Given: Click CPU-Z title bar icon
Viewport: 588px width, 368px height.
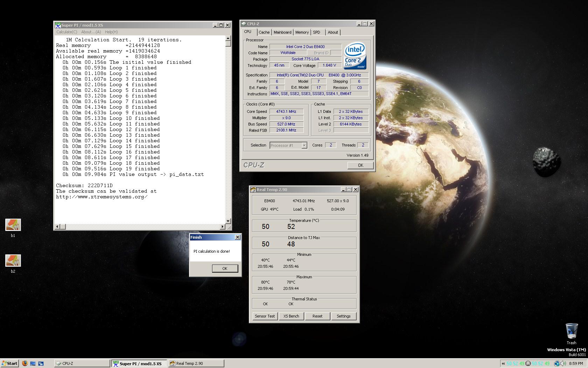Looking at the screenshot, I should tap(244, 24).
